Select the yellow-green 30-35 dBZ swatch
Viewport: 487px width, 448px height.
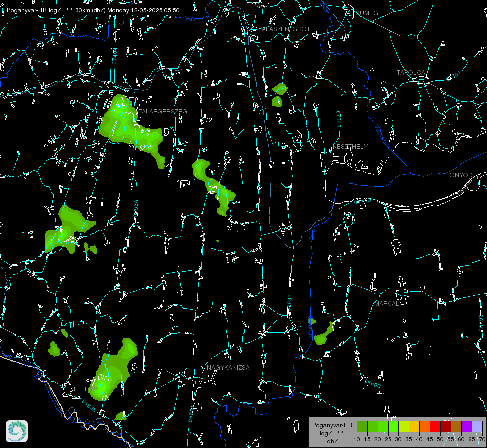tap(404, 426)
